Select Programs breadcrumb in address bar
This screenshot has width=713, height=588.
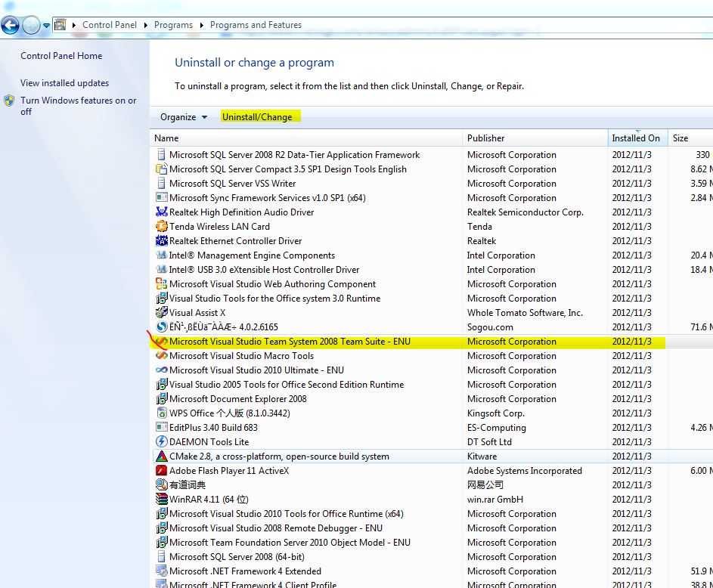(x=173, y=25)
